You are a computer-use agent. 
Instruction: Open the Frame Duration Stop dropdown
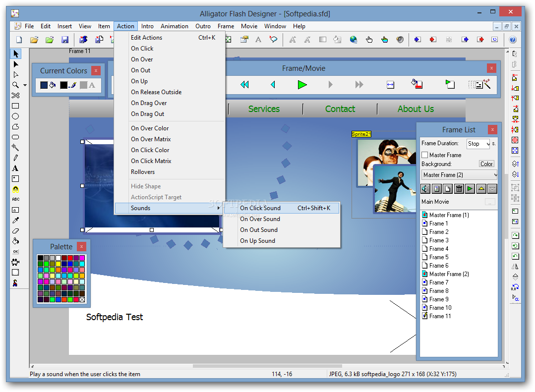[488, 144]
